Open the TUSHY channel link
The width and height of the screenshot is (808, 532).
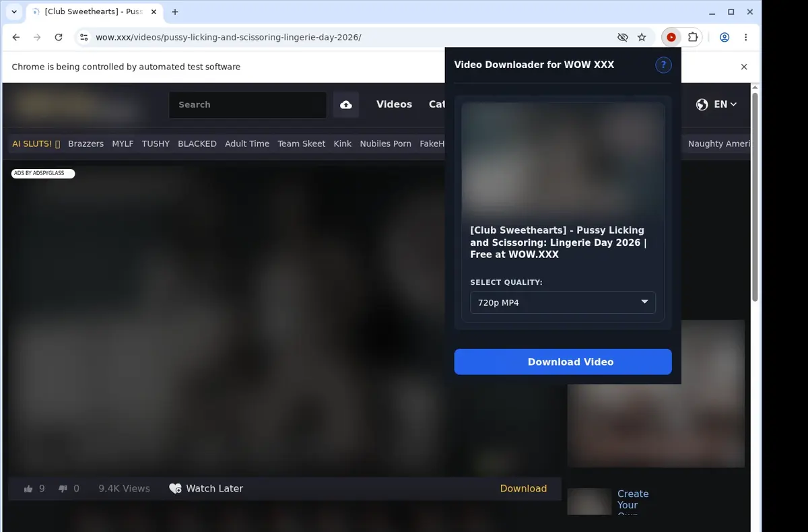[x=156, y=143]
